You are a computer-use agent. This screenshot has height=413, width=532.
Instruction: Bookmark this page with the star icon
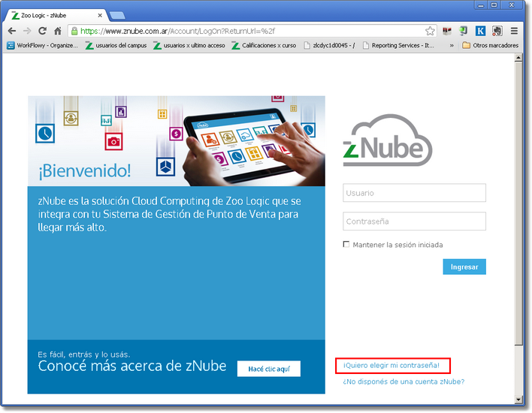430,31
